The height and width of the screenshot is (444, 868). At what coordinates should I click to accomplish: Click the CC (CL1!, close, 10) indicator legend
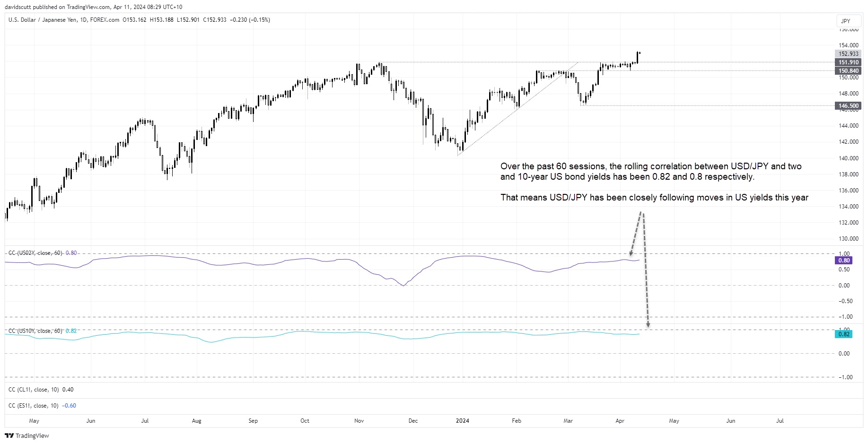[x=34, y=390]
